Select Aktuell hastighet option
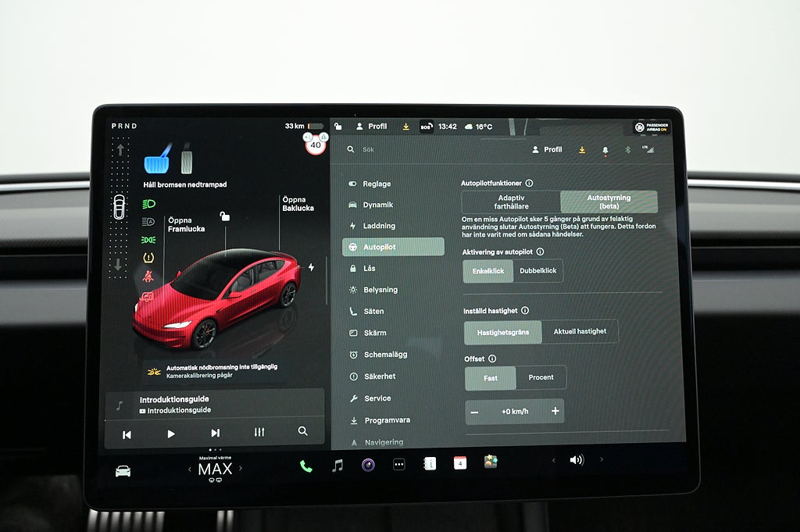Screen dimensions: 800x532 click(x=580, y=331)
